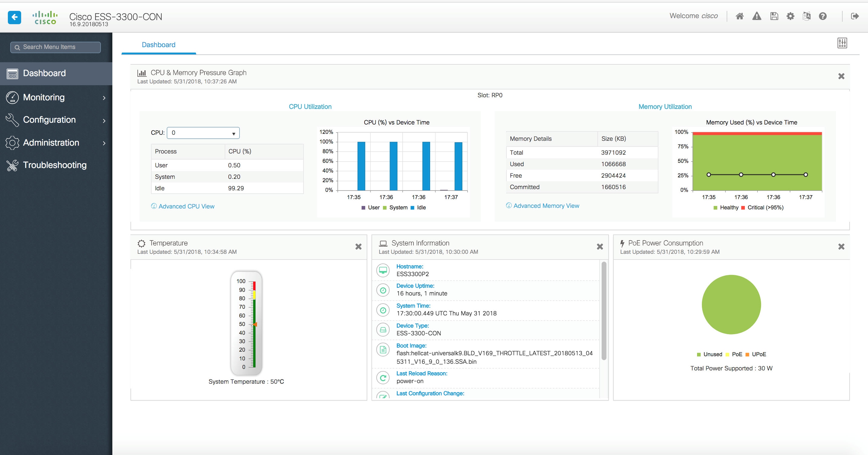868x455 pixels.
Task: Toggle the Healthy legend in memory chart
Action: 726,208
